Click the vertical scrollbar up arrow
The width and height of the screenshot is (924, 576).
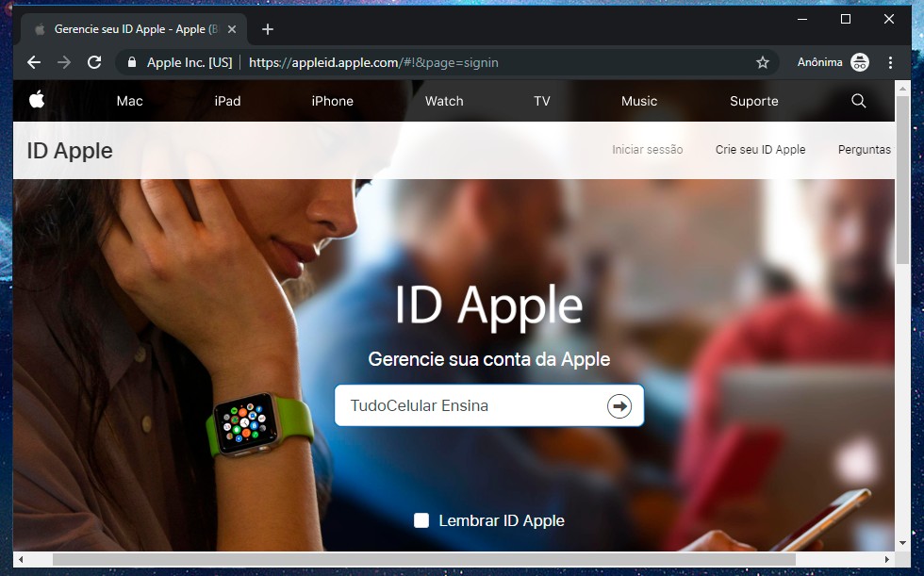(x=902, y=89)
